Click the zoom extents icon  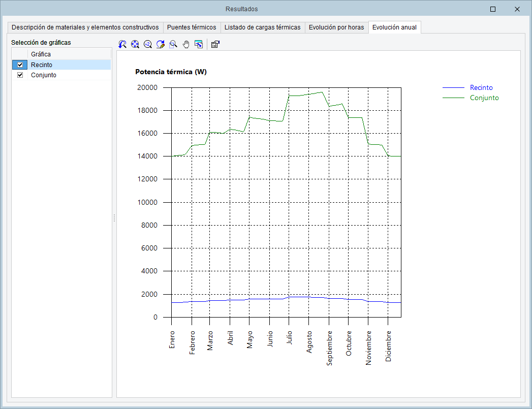tap(135, 45)
